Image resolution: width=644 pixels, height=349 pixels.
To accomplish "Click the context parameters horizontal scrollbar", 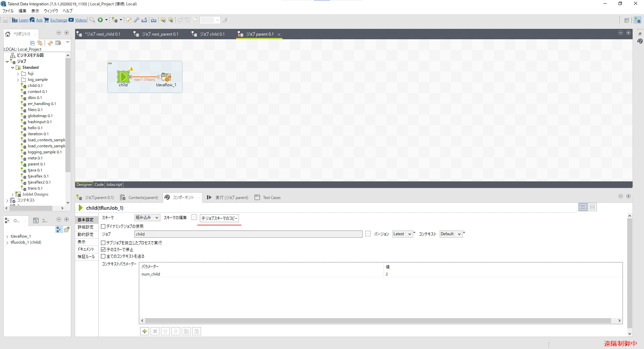I will 378,321.
